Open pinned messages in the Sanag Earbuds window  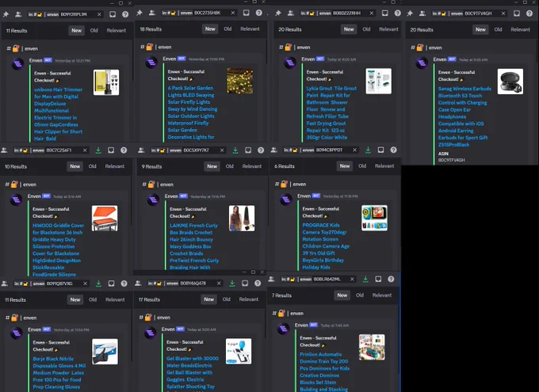[410, 13]
